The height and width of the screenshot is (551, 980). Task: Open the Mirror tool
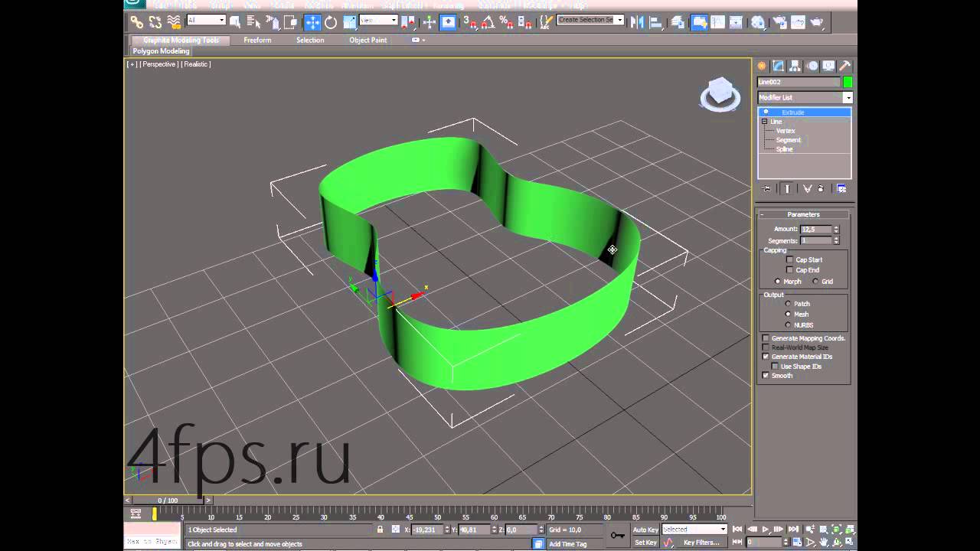(637, 22)
